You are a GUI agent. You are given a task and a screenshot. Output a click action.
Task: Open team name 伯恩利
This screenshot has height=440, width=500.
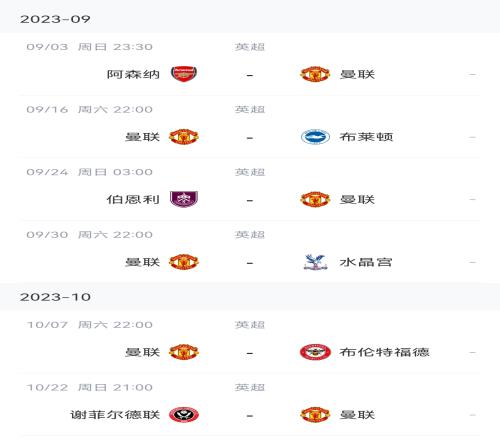pos(133,199)
